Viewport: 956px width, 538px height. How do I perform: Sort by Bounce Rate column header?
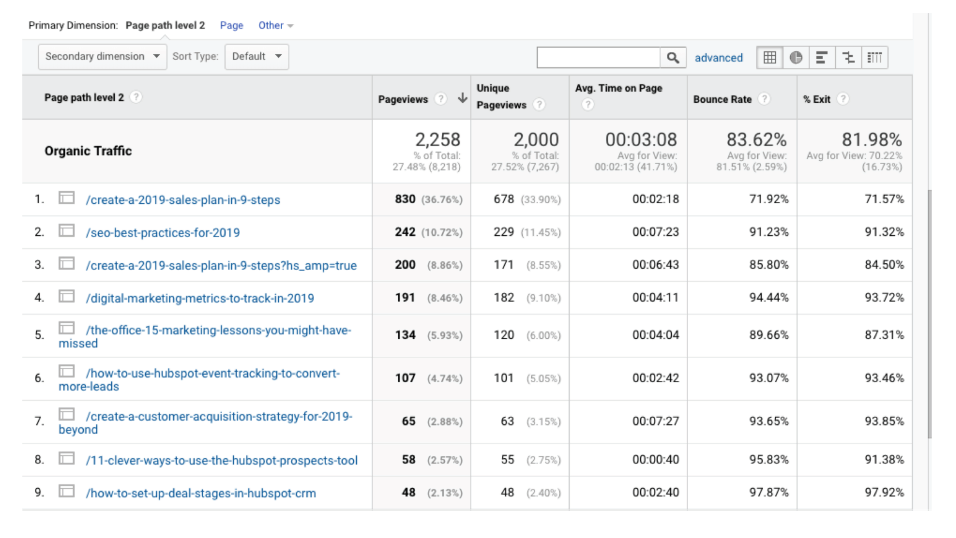pos(722,99)
